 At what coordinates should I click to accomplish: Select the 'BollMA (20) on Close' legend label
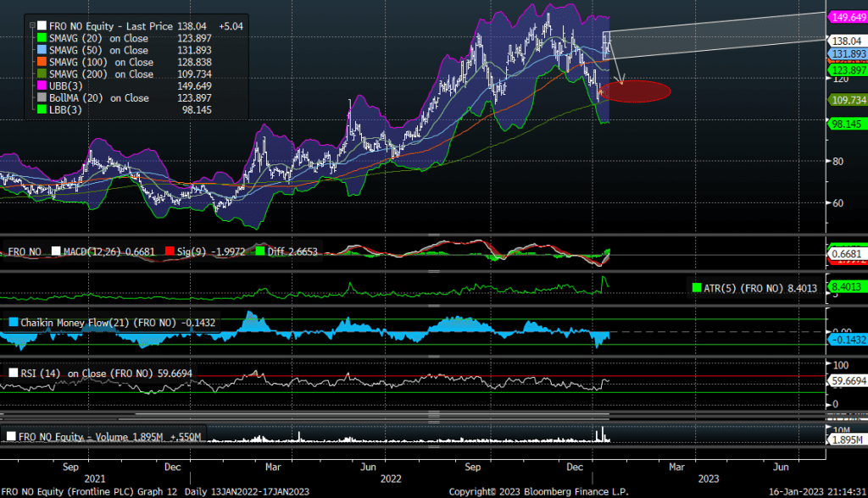[x=99, y=98]
